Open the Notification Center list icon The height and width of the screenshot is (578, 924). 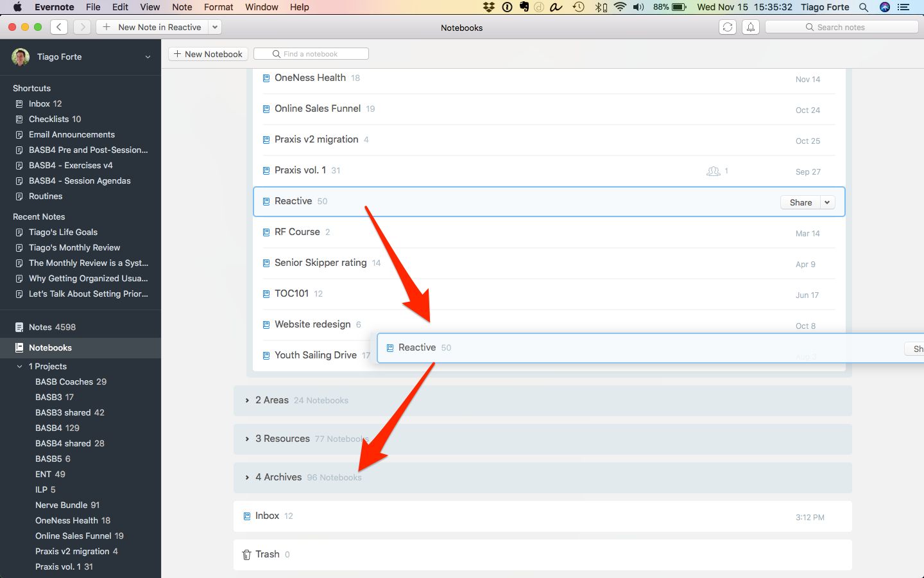coord(903,7)
